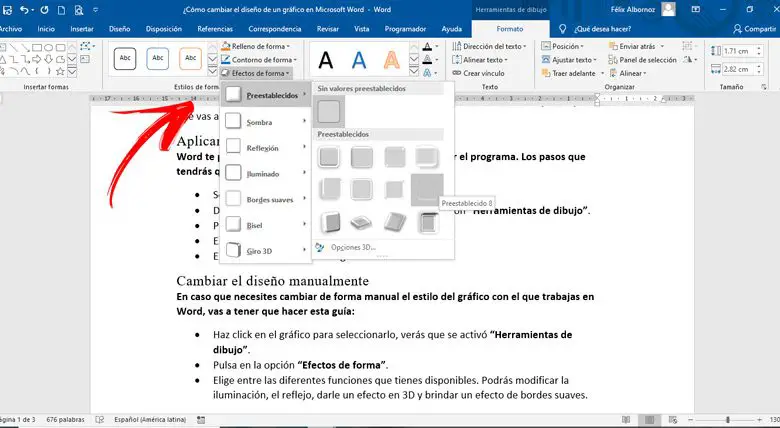Open Relleno de forma dropdown
Viewport: 780px width, 428px height.
click(x=255, y=46)
